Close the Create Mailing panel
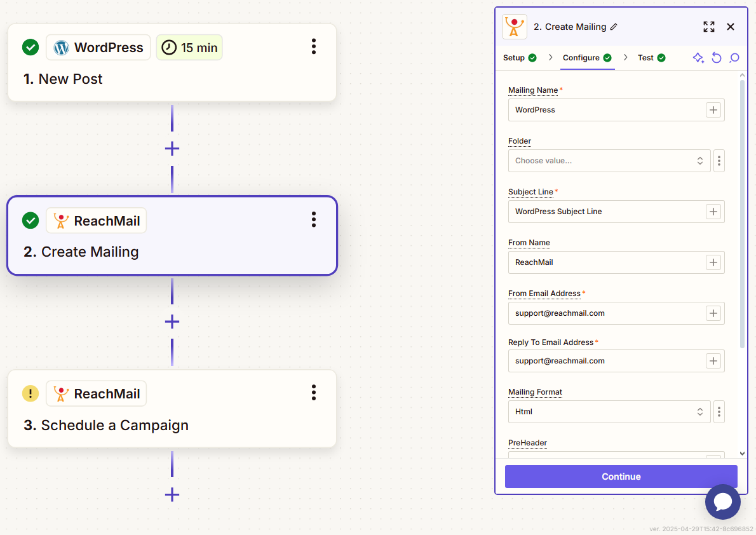Image resolution: width=756 pixels, height=535 pixels. click(x=731, y=27)
